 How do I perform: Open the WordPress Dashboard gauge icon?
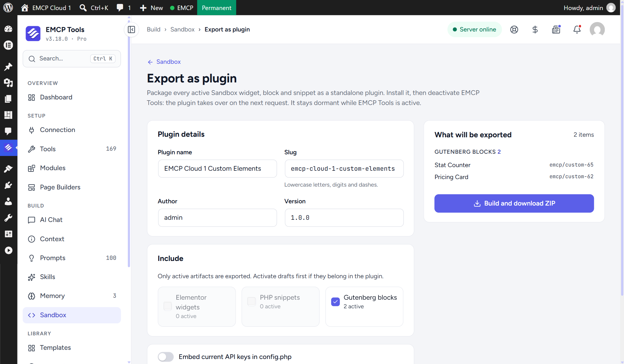pos(8,29)
